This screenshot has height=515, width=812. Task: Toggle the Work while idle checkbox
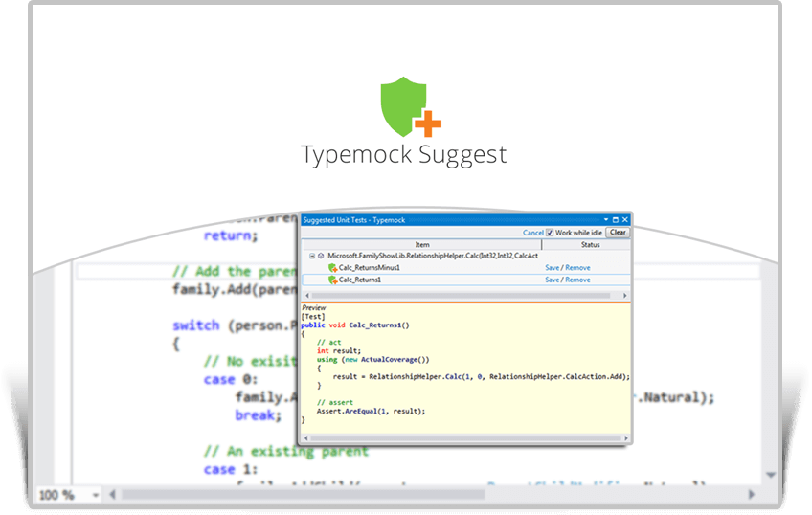pos(550,233)
